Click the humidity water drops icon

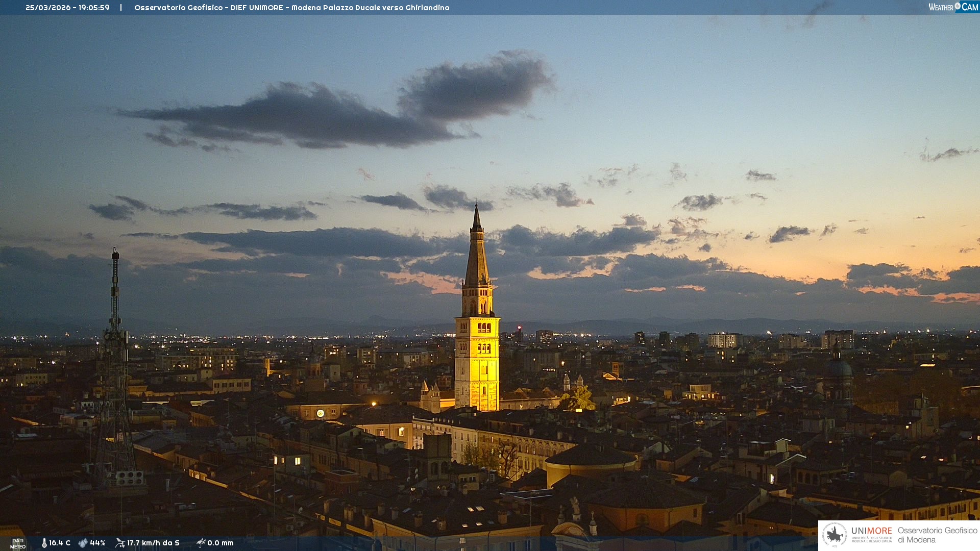tap(83, 543)
